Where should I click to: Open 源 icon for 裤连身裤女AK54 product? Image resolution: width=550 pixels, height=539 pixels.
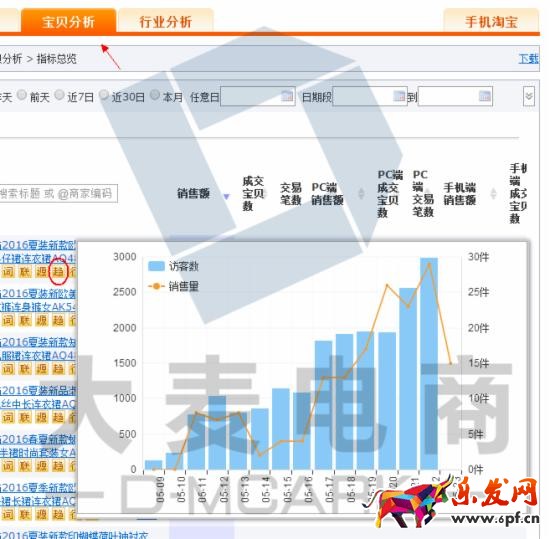click(x=42, y=320)
